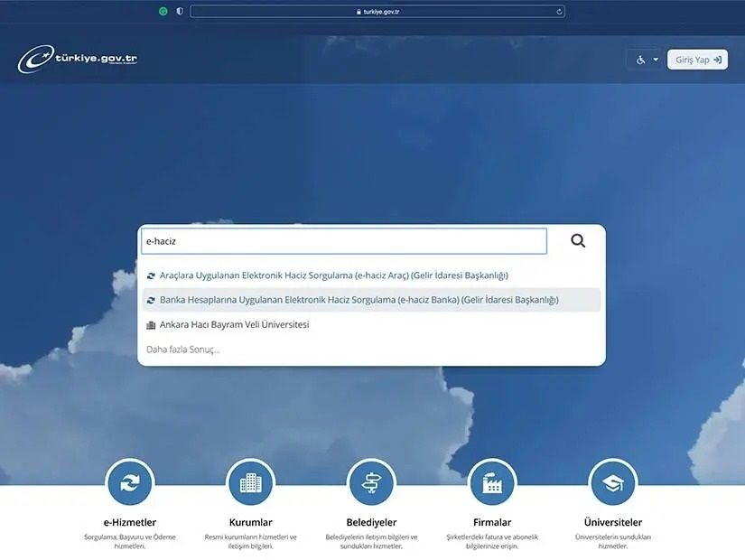Open the Firmalar factory icon
745x560 pixels.
tap(492, 483)
